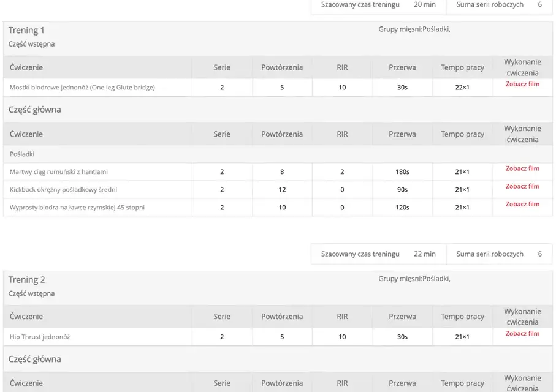Click 90s break value for Kickback row
This screenshot has width=556, height=392.
click(x=403, y=190)
